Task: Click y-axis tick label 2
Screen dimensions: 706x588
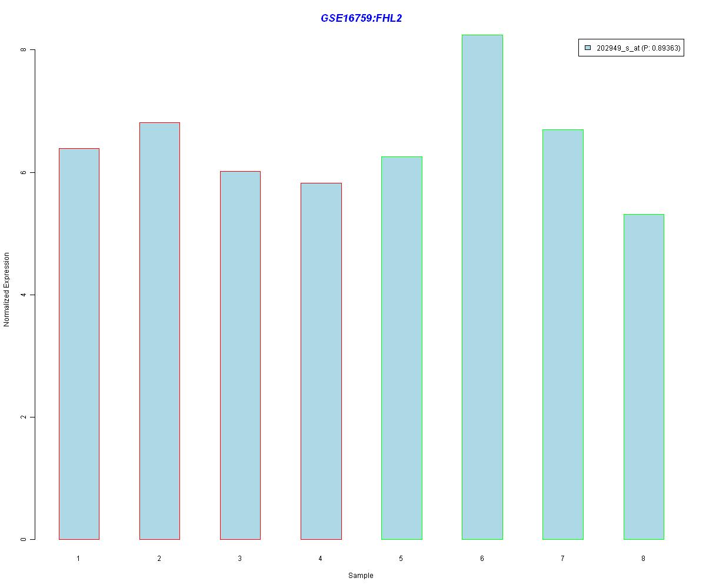Action: [x=24, y=417]
